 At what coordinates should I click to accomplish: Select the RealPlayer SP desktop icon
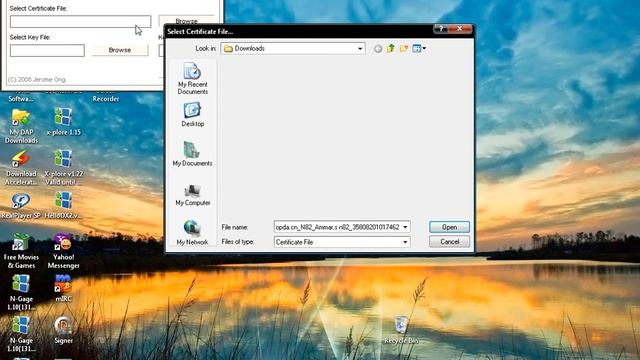pos(21,206)
